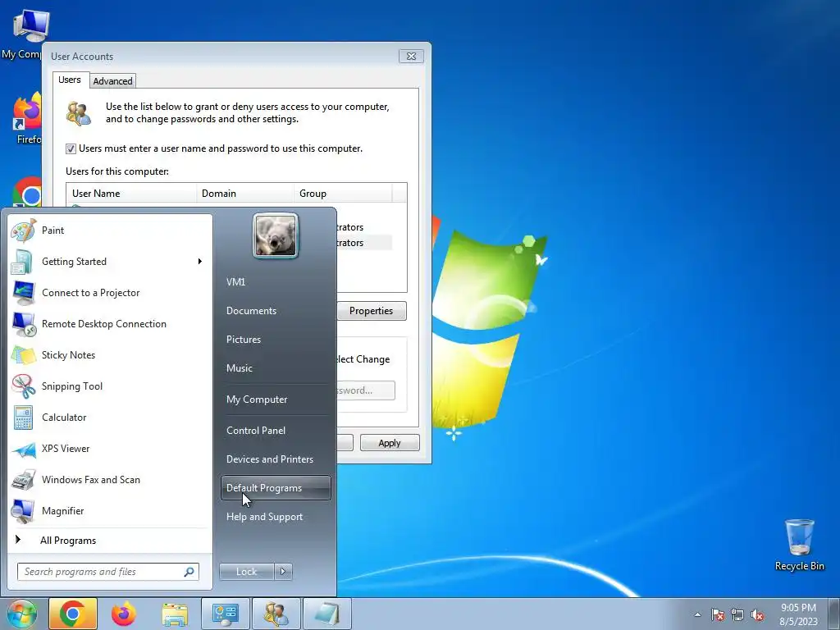Switch to User Accounts taskbar button
Image resolution: width=840 pixels, height=630 pixels.
(x=276, y=614)
